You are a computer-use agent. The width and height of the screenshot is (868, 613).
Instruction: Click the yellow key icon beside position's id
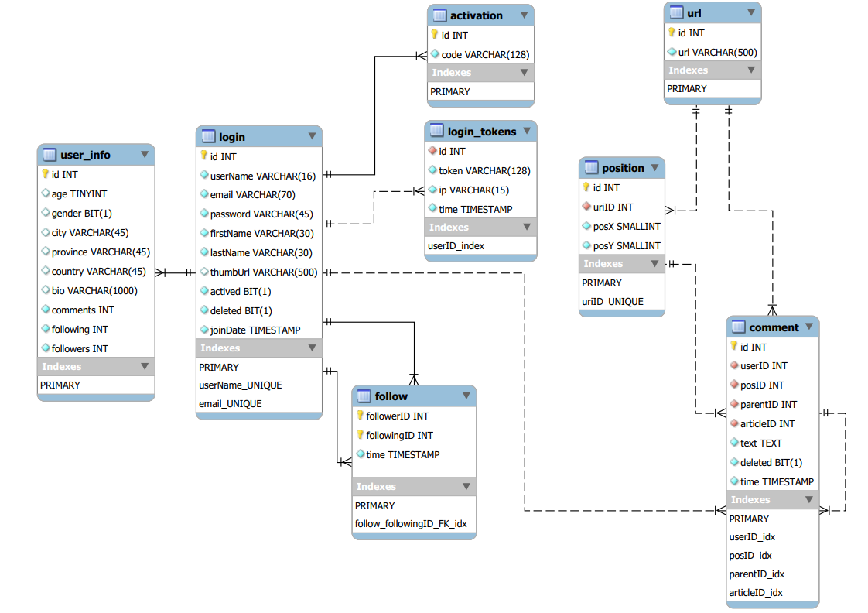(x=586, y=187)
